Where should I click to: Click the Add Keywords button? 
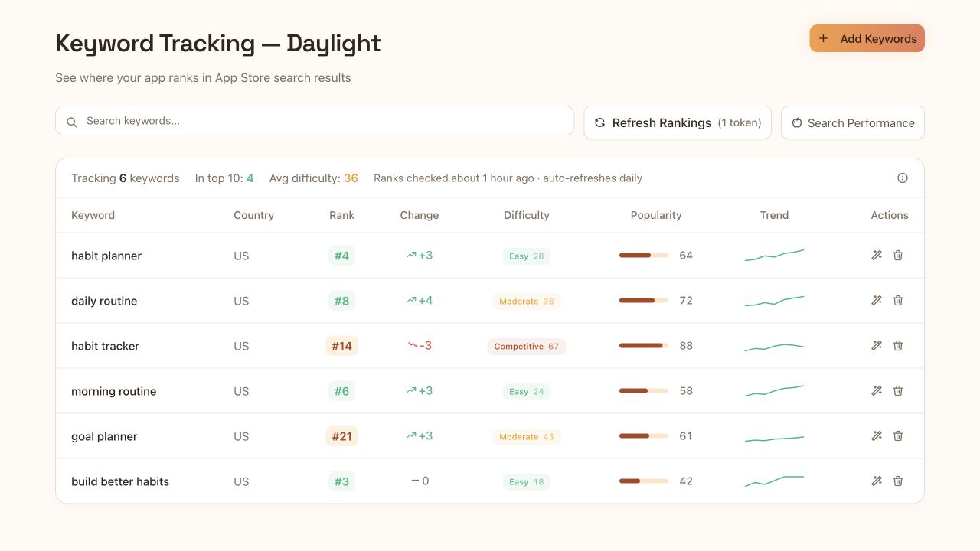867,38
